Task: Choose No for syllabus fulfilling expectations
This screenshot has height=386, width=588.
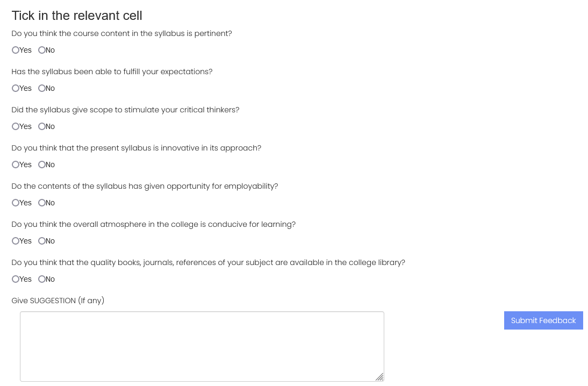Action: 41,88
